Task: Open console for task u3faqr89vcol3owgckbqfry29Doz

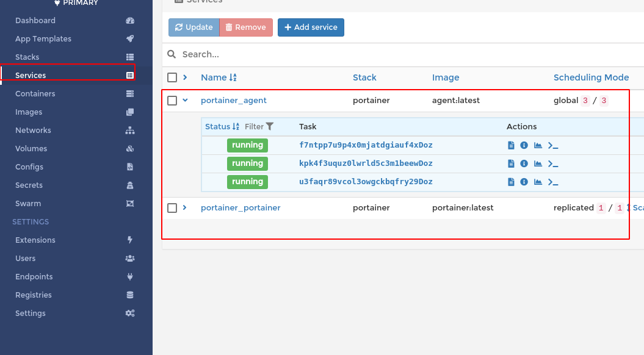Action: (x=553, y=182)
